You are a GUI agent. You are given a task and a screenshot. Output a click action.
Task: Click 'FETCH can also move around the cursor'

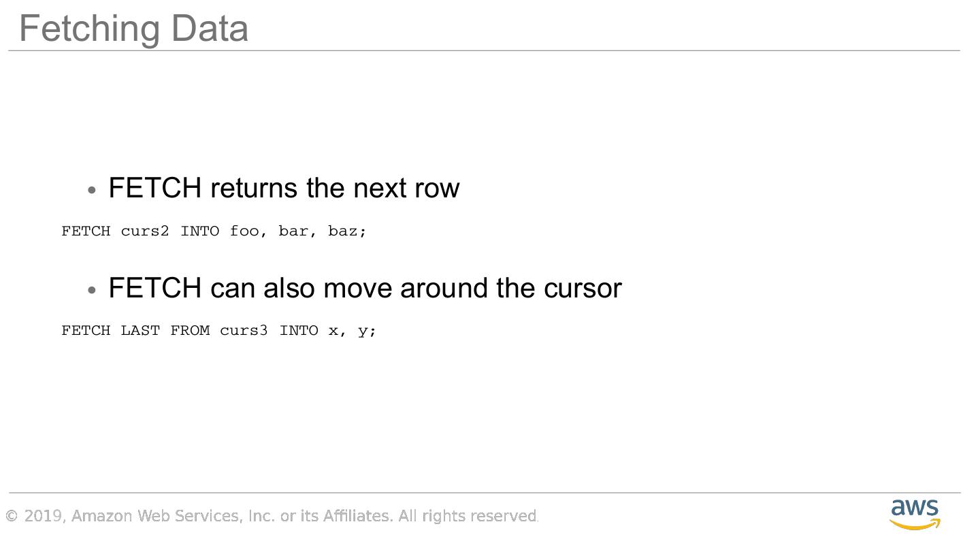365,288
